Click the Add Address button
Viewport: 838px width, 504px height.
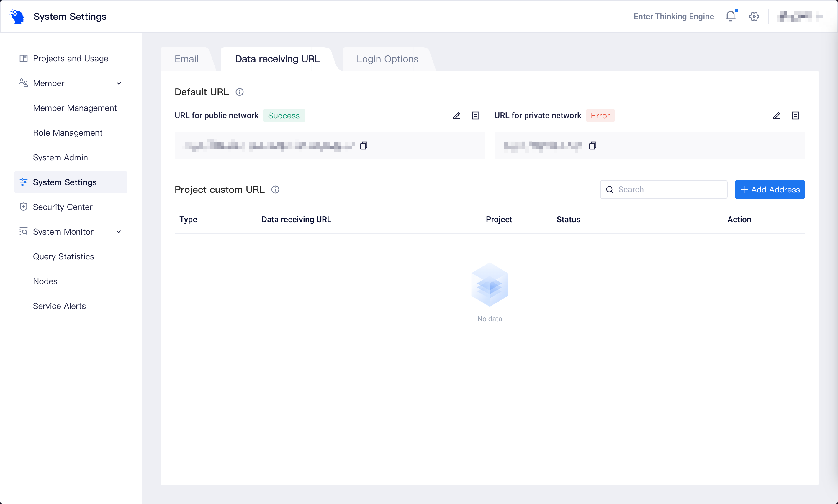pyautogui.click(x=769, y=189)
